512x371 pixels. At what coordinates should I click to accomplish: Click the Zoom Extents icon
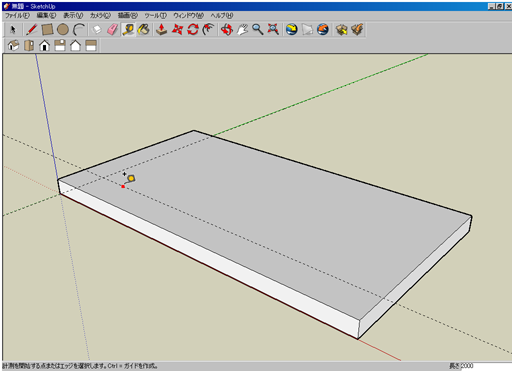click(x=273, y=30)
